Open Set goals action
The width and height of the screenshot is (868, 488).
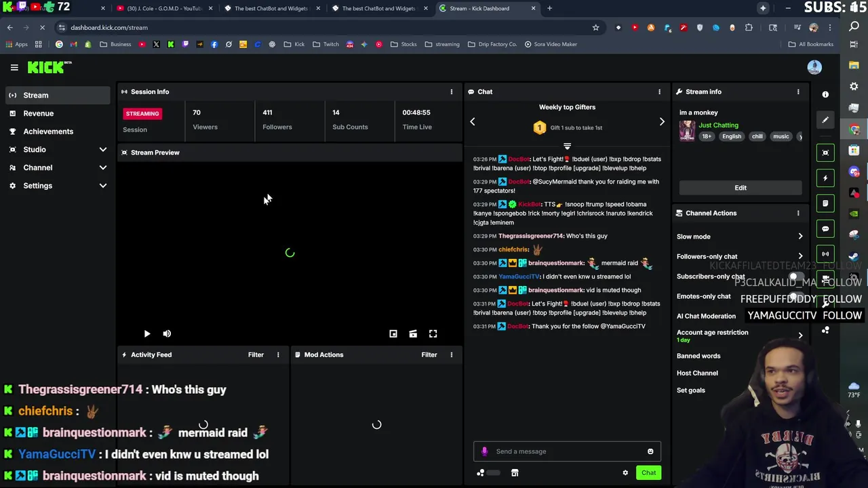[x=691, y=390]
